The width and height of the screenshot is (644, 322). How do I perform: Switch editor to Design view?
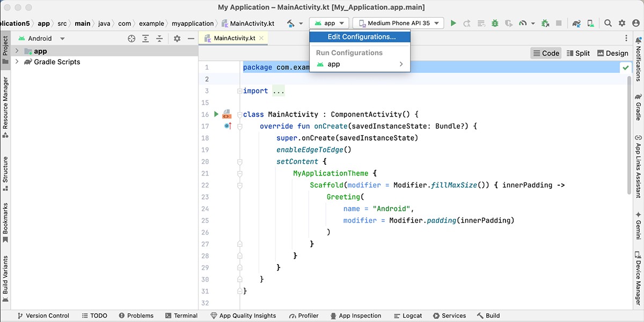click(612, 53)
